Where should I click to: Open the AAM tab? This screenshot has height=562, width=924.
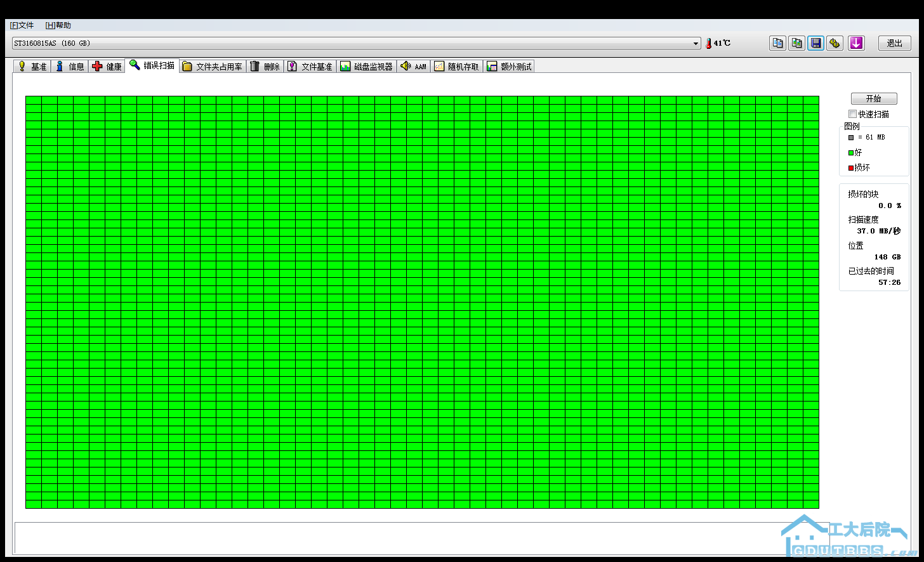click(414, 67)
